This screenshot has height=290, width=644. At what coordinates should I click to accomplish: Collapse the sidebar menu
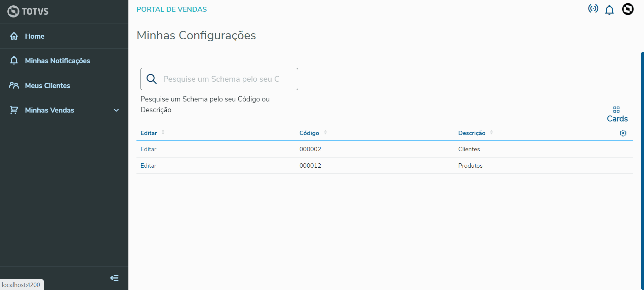pyautogui.click(x=114, y=278)
